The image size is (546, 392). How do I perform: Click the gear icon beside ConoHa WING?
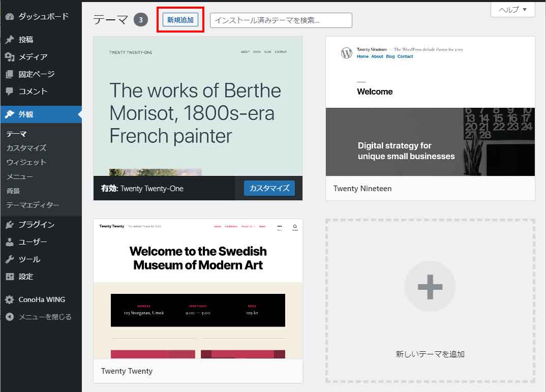coord(10,299)
